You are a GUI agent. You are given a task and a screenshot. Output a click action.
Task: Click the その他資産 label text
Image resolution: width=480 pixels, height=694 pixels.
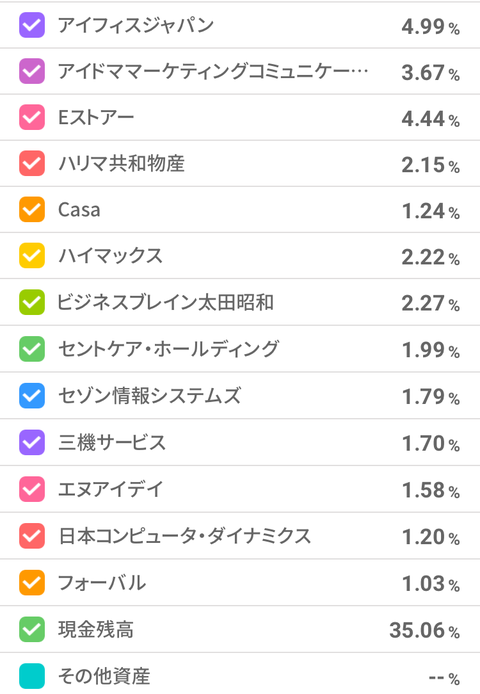pyautogui.click(x=104, y=676)
